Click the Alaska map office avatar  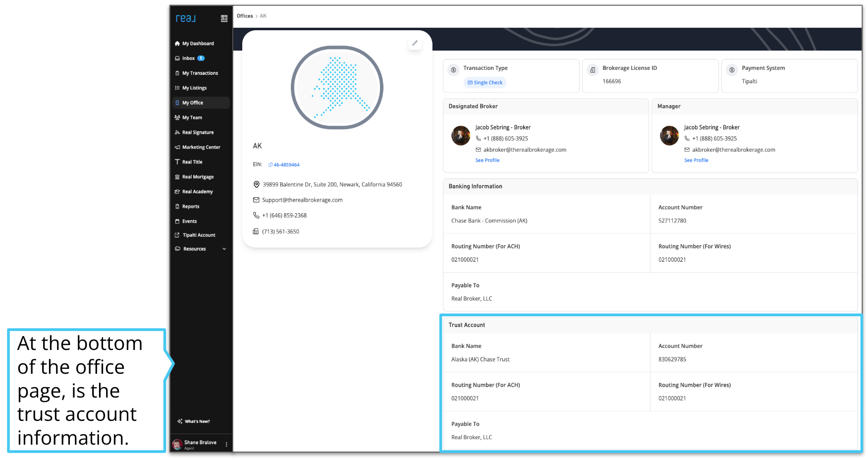337,88
